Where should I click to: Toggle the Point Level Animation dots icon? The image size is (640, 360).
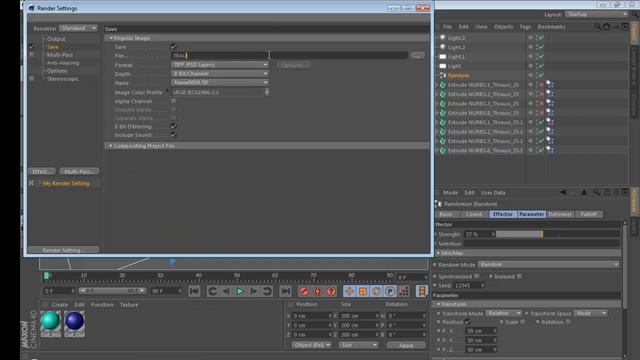tap(404, 291)
